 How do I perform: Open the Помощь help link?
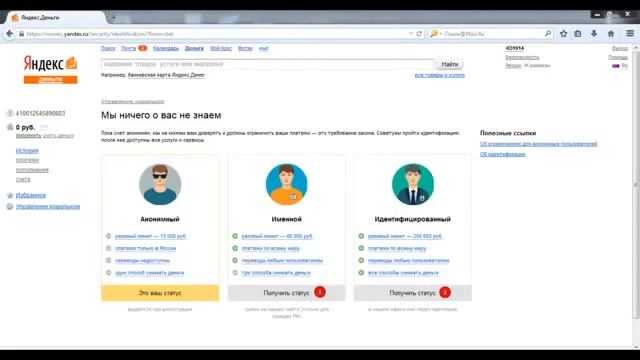coord(618,58)
